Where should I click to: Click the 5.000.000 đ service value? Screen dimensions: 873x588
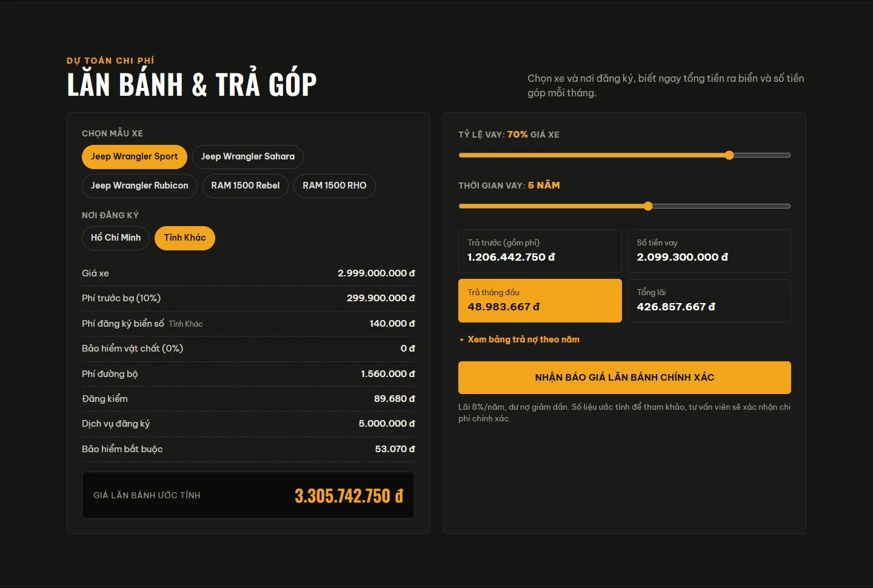[x=387, y=424]
